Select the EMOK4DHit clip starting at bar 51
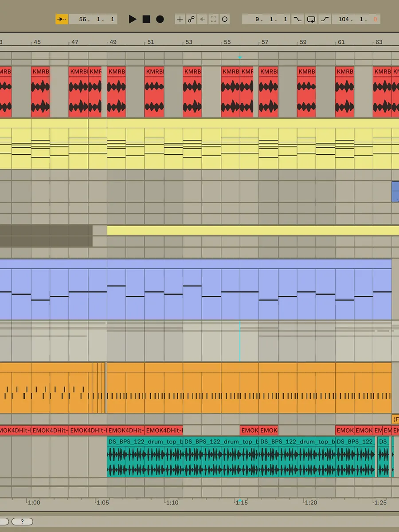Image resolution: width=399 pixels, height=532 pixels. point(164,430)
